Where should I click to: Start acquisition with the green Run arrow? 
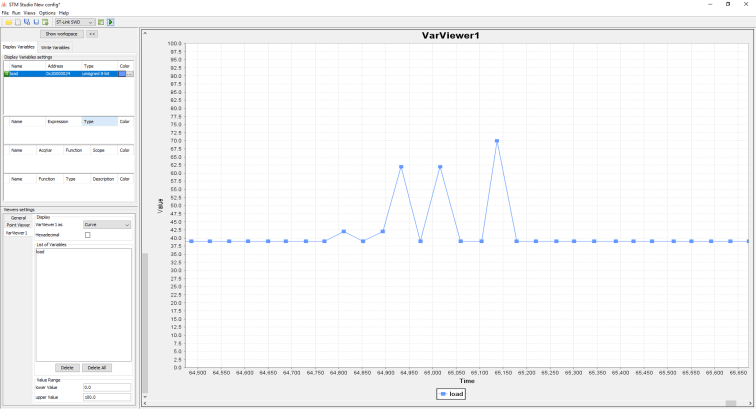tap(111, 21)
